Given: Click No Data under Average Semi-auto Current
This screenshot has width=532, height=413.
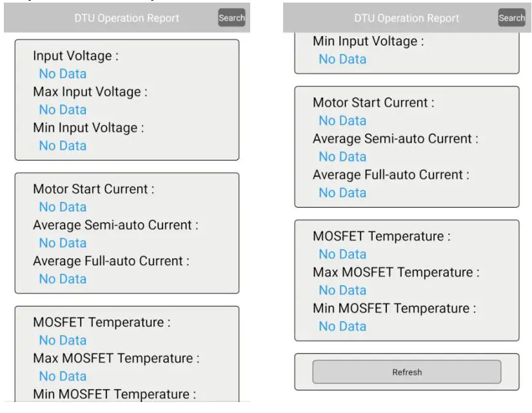Looking at the screenshot, I should tap(62, 243).
